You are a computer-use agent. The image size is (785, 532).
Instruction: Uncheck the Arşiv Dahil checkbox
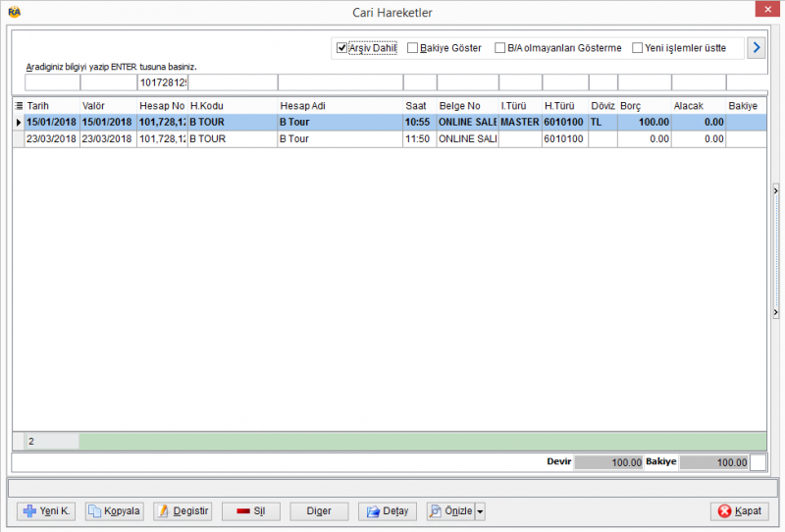341,48
